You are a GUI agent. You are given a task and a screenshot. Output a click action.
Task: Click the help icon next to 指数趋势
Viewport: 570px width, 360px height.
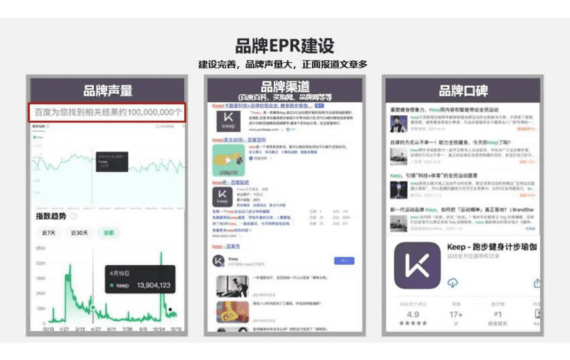(74, 216)
